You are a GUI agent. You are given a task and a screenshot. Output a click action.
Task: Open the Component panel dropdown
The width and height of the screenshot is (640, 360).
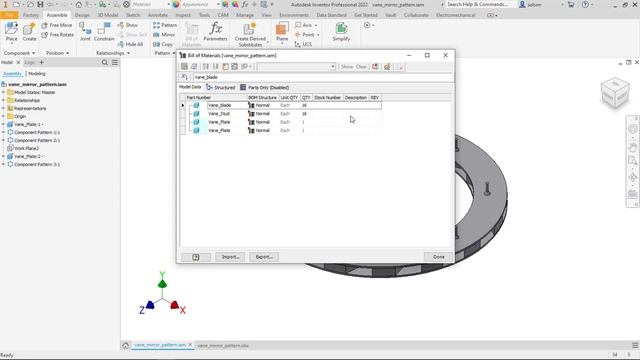tap(20, 53)
